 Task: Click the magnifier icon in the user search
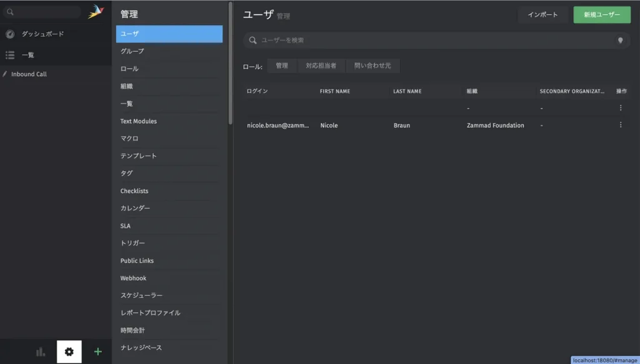tap(252, 40)
